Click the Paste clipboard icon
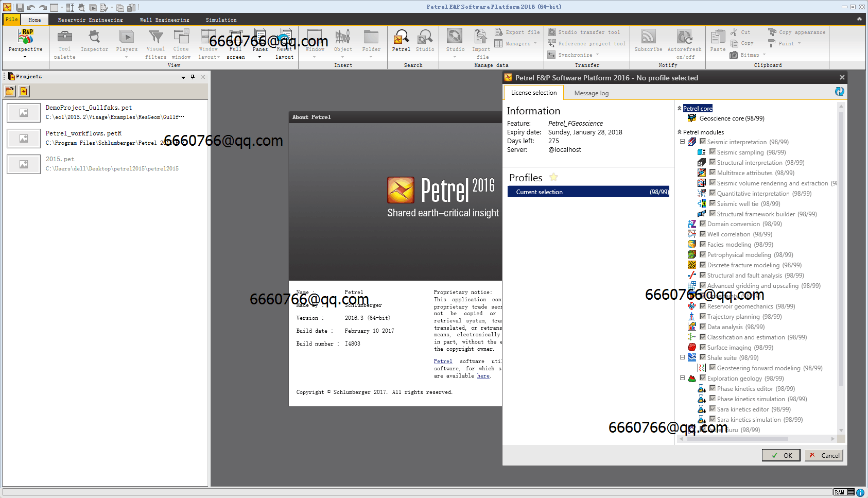This screenshot has width=868, height=498. [x=718, y=37]
